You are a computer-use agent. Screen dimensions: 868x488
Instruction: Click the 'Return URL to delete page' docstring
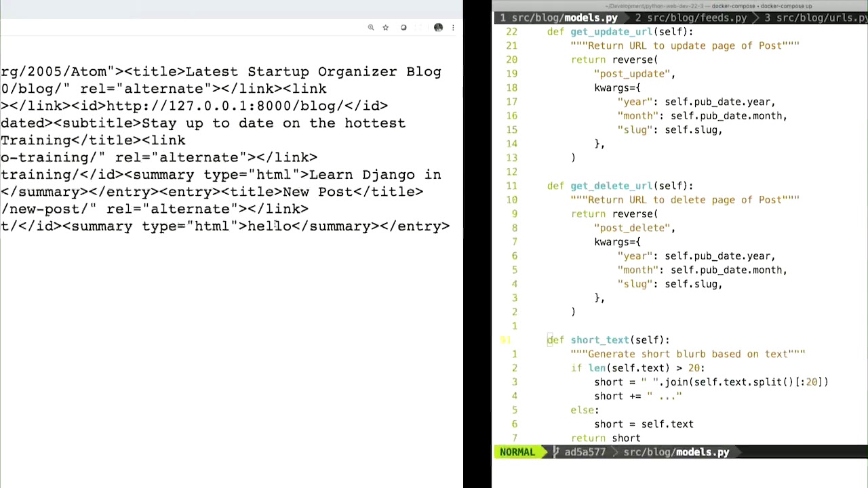pyautogui.click(x=685, y=200)
